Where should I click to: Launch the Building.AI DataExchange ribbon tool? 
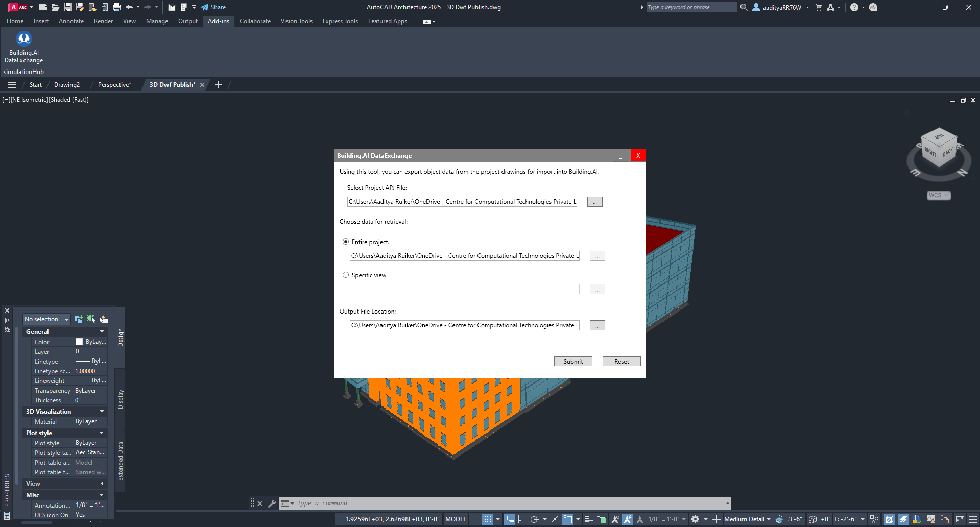pyautogui.click(x=24, y=47)
